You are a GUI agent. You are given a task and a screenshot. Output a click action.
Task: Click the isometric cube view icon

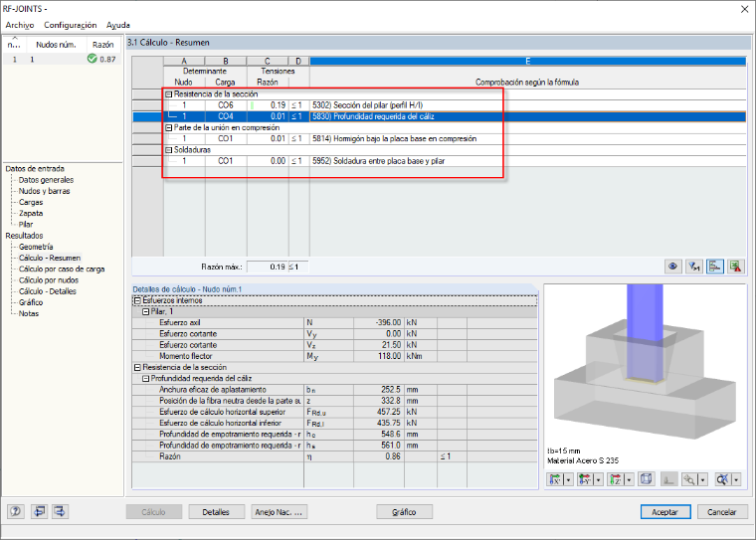(646, 479)
